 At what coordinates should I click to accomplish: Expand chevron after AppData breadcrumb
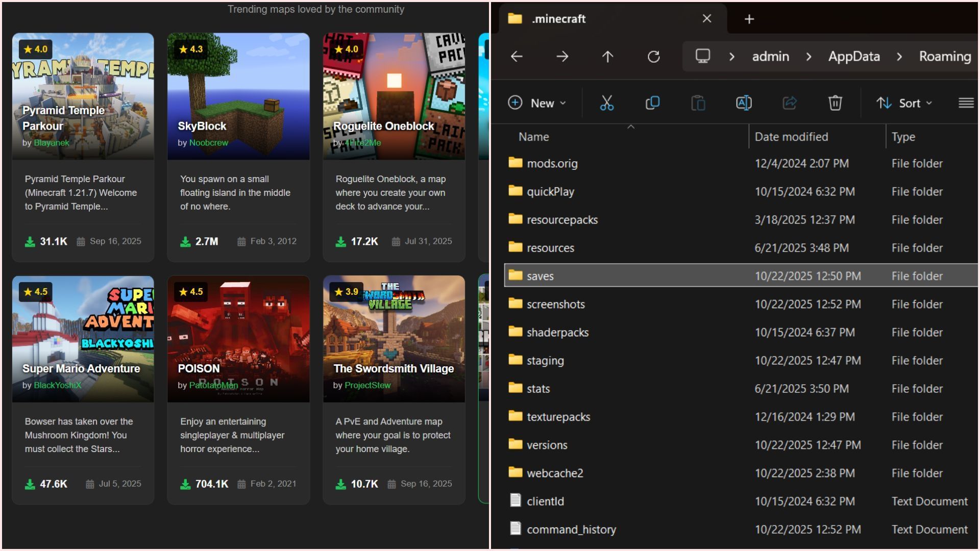coord(899,57)
